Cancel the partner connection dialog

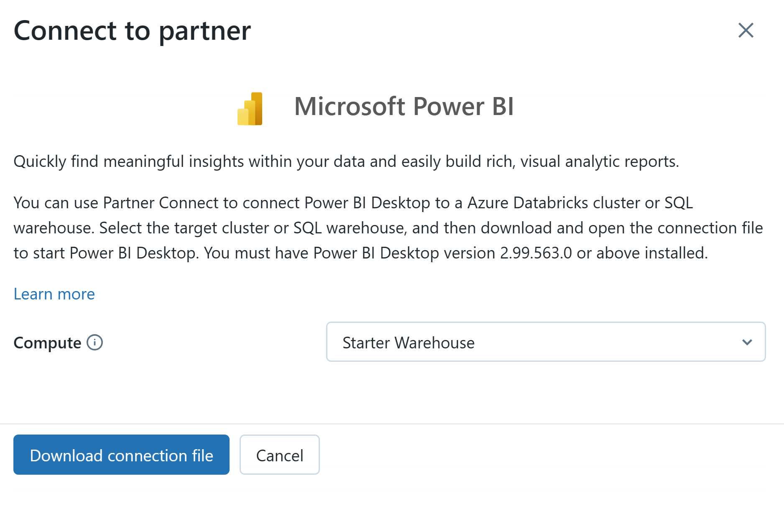[279, 455]
